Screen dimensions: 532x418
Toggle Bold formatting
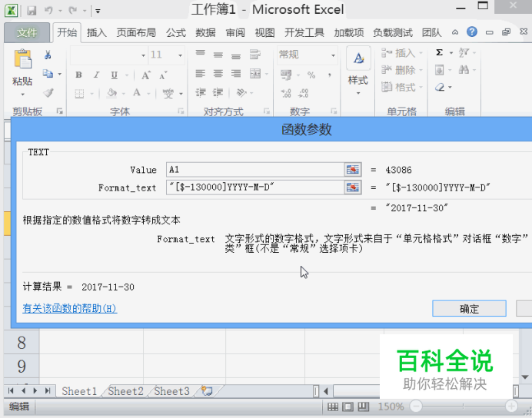pyautogui.click(x=78, y=75)
